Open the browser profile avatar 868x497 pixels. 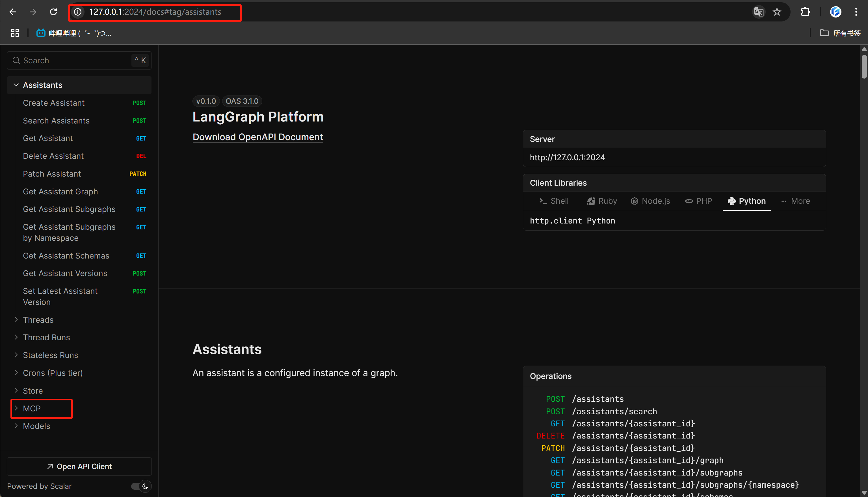pos(835,12)
